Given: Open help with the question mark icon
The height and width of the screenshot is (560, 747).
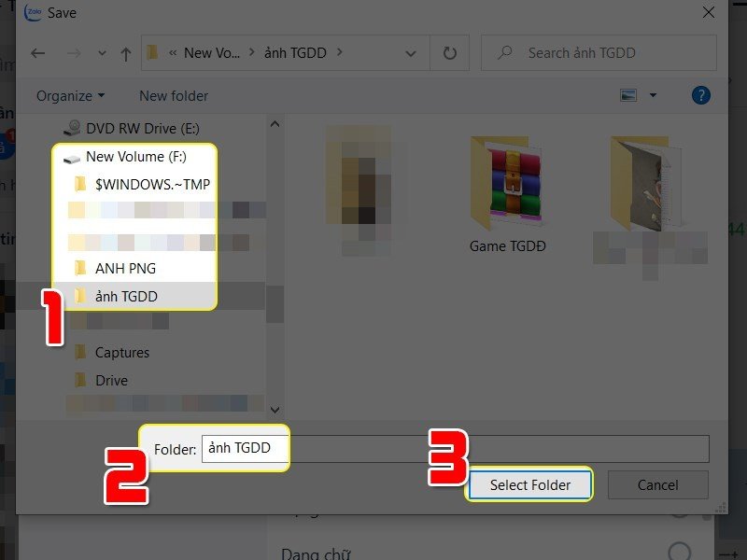Looking at the screenshot, I should [701, 95].
